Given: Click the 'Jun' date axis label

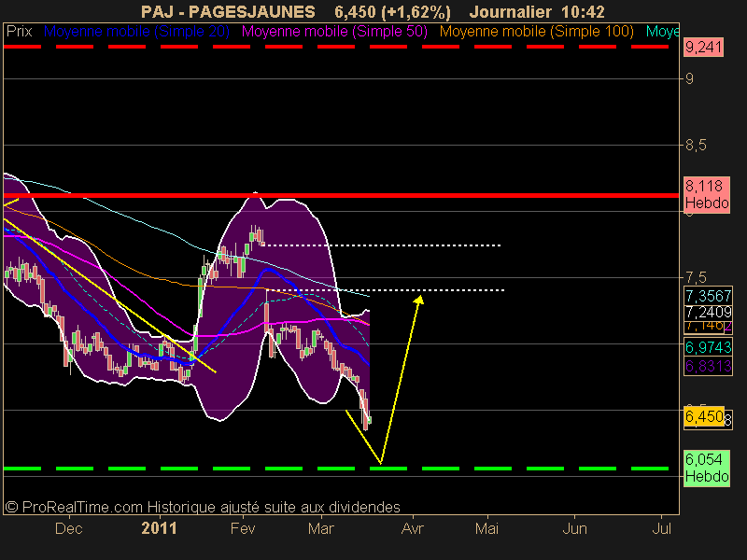Looking at the screenshot, I should click(574, 528).
